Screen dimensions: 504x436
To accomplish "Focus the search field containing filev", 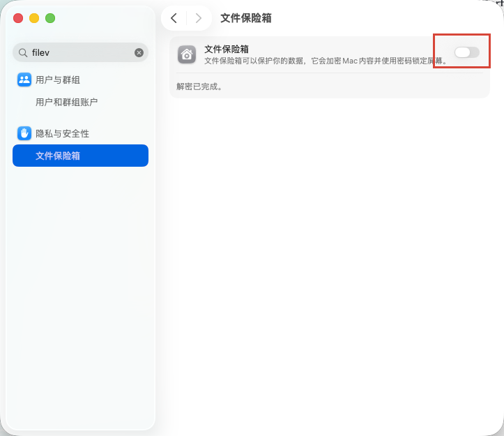I will (x=80, y=52).
